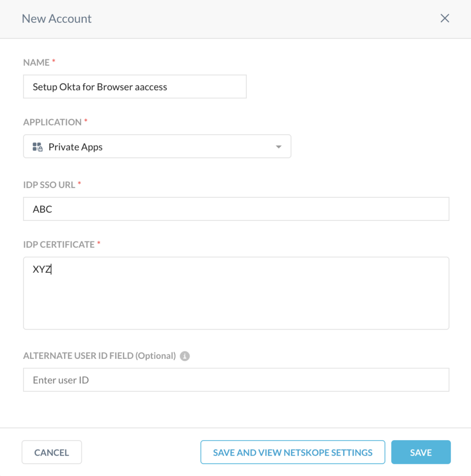Screen dimensions: 471x476
Task: Click the APPLICATION label
Action: tap(52, 122)
